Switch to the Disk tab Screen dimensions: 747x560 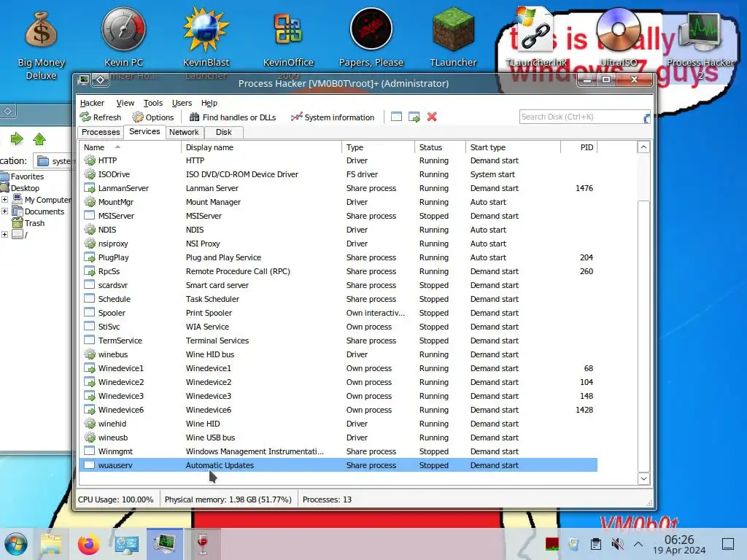tap(223, 132)
